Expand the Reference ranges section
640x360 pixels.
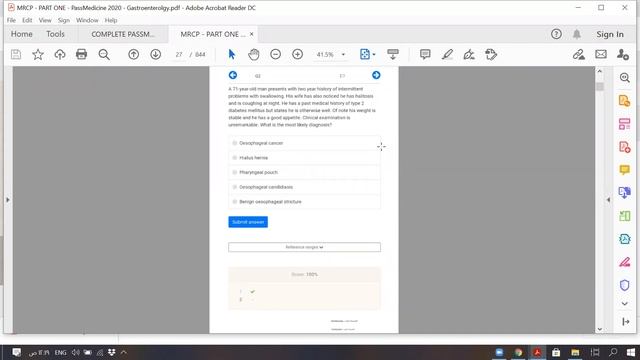304,247
